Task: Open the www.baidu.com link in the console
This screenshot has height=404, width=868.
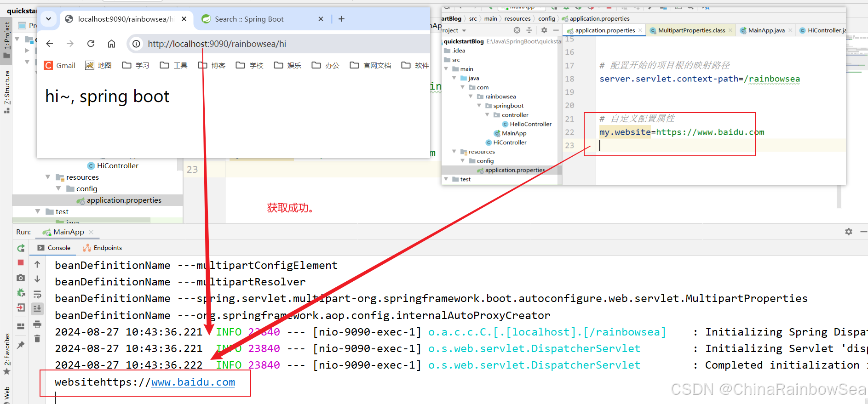Action: (193, 382)
